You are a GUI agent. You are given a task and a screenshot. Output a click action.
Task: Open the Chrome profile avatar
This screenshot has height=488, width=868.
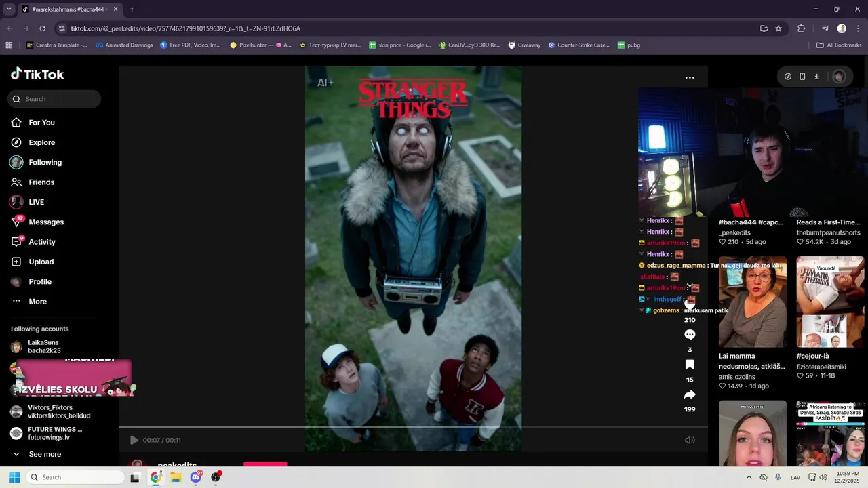[842, 28]
